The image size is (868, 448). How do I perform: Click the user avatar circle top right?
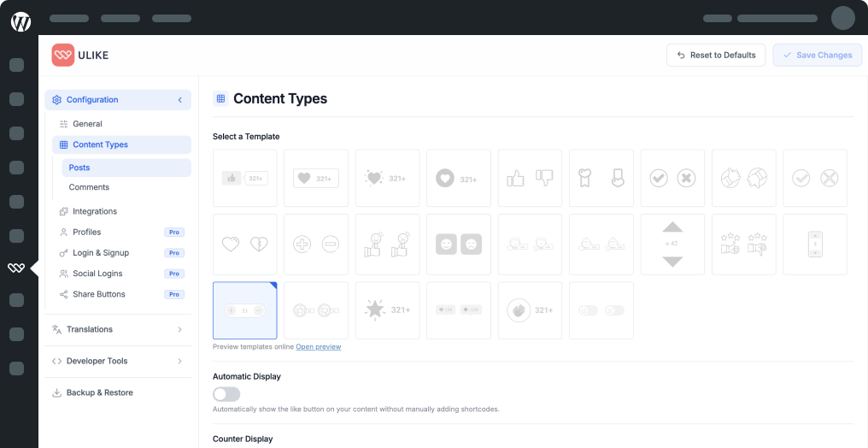point(842,18)
